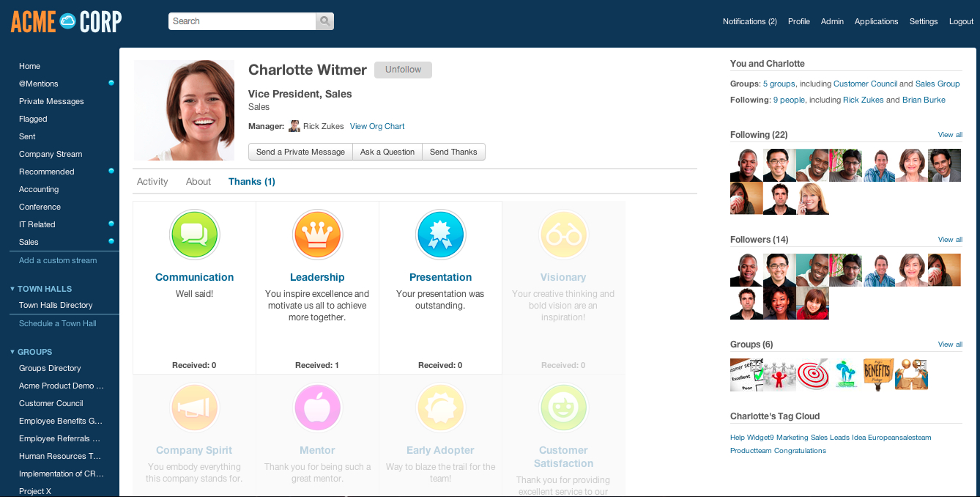Click the 9 people link
This screenshot has width=980, height=497.
tap(789, 100)
